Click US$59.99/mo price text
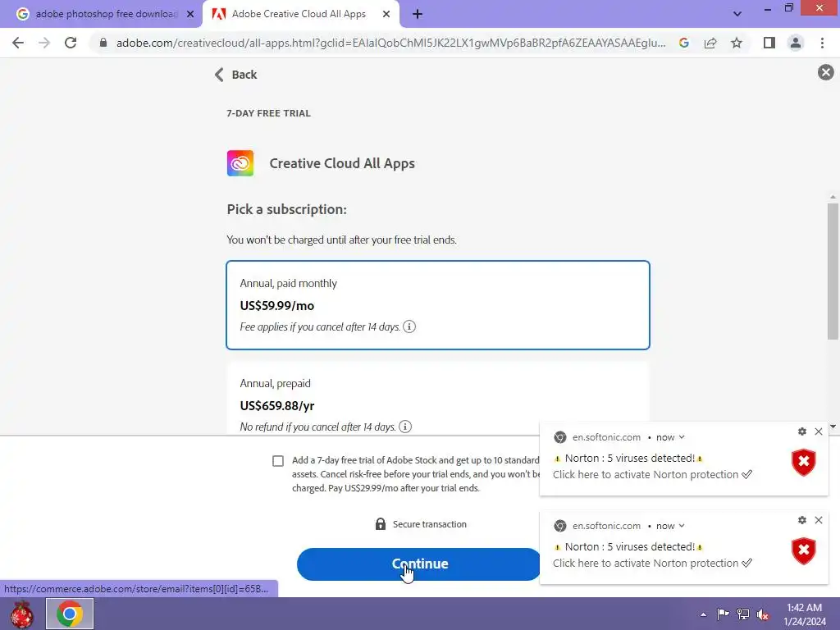The image size is (840, 630). [277, 306]
